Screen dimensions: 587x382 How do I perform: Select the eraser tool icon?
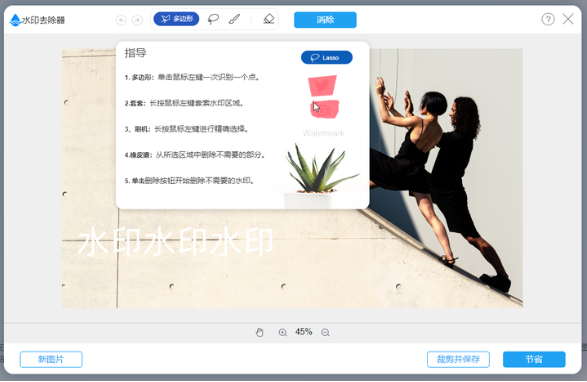coord(269,19)
